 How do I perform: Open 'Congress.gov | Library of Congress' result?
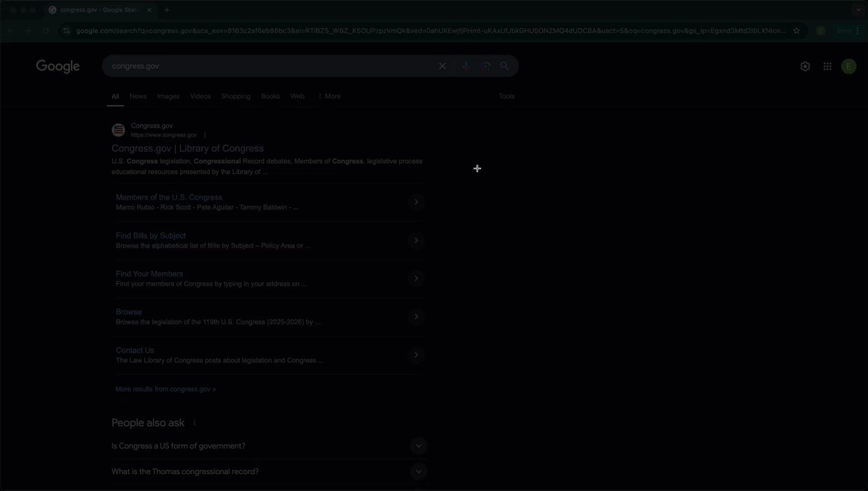[188, 149]
